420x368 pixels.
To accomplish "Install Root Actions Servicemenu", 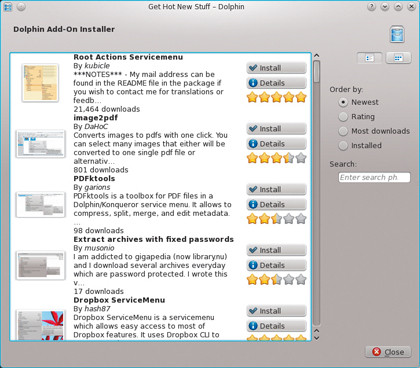I will 276,68.
